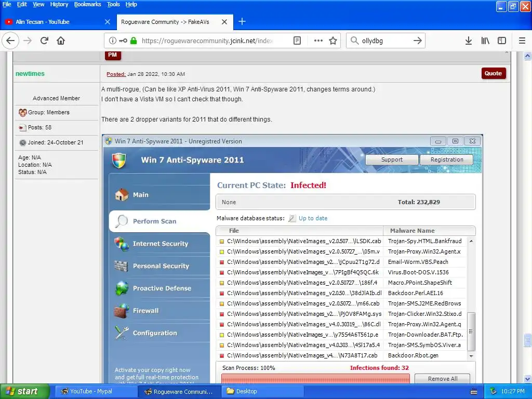Screen dimensions: 532x399
Task: Click the malware list scroll up arrow
Action: (471, 241)
